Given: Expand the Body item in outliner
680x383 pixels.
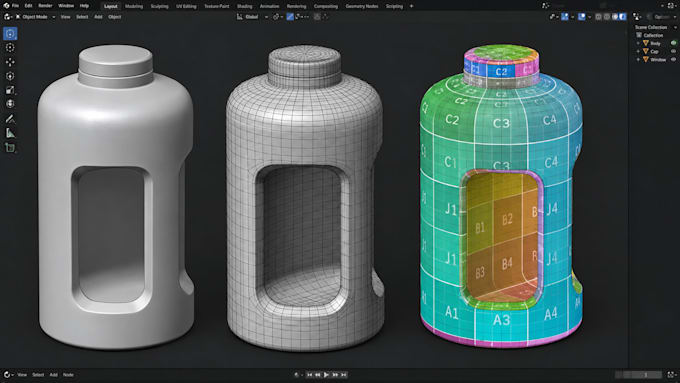Looking at the screenshot, I should pyautogui.click(x=638, y=43).
